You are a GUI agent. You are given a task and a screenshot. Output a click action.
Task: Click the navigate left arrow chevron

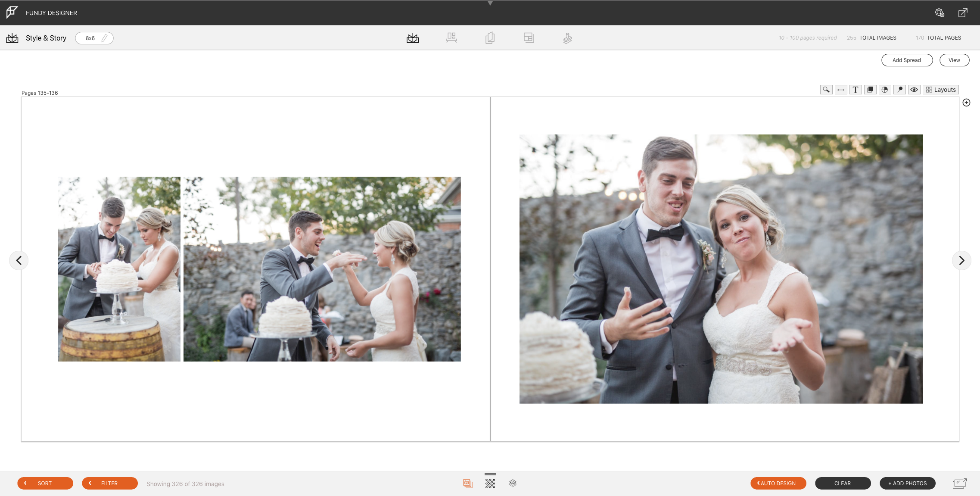19,261
